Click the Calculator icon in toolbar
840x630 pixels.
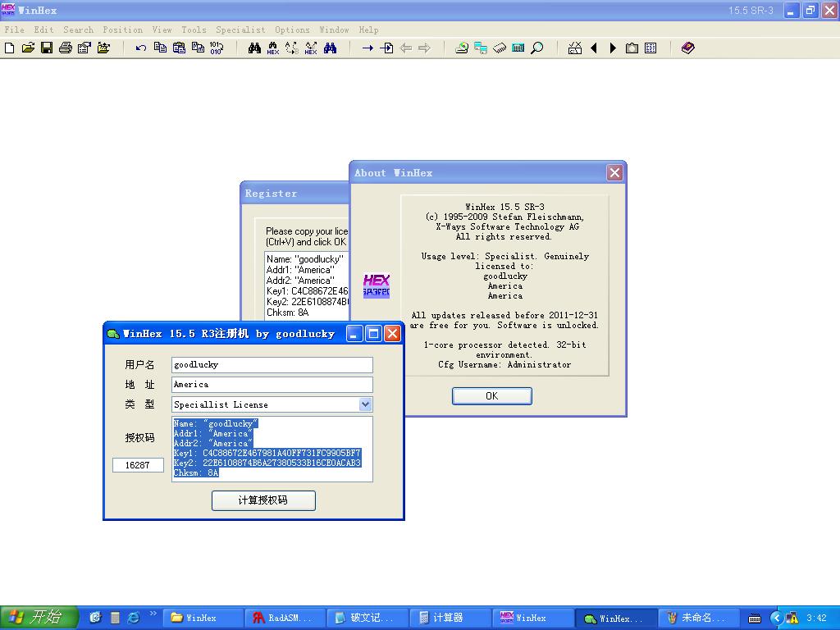pyautogui.click(x=518, y=48)
